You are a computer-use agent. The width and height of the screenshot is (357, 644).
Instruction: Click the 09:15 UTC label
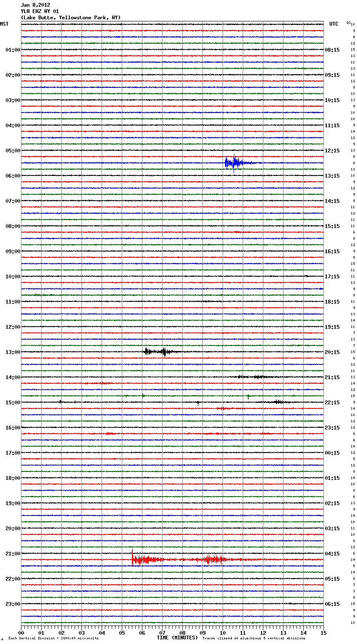[x=332, y=75]
